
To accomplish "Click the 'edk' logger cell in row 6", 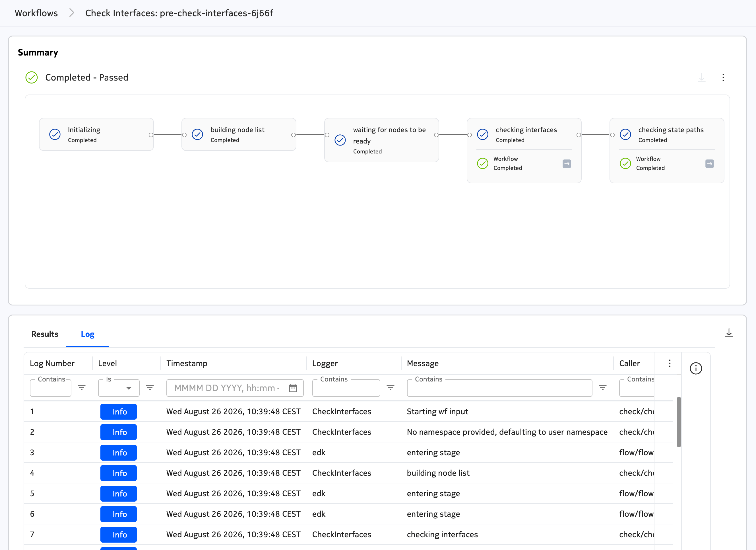I will (x=319, y=514).
